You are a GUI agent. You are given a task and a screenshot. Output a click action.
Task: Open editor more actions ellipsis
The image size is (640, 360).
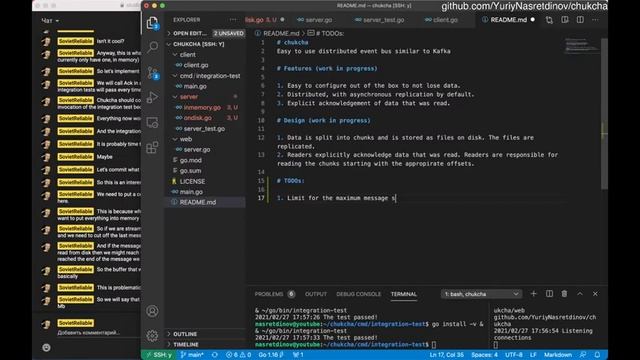point(595,20)
